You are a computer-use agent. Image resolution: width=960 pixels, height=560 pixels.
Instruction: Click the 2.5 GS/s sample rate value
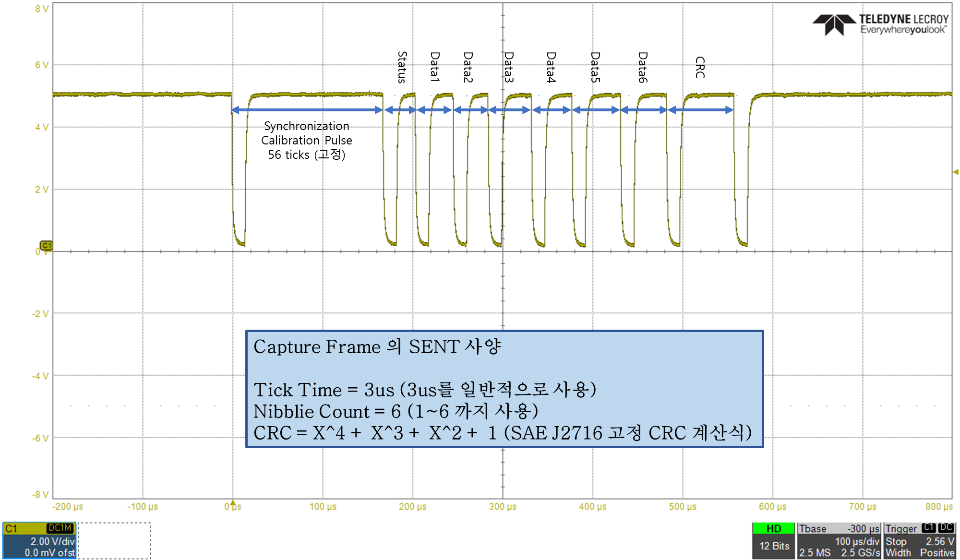click(860, 553)
